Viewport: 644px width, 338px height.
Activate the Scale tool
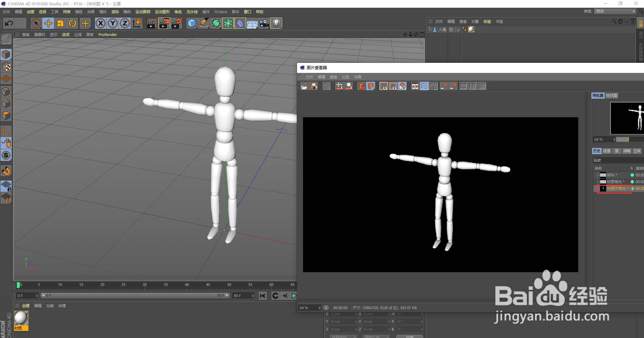click(x=60, y=23)
